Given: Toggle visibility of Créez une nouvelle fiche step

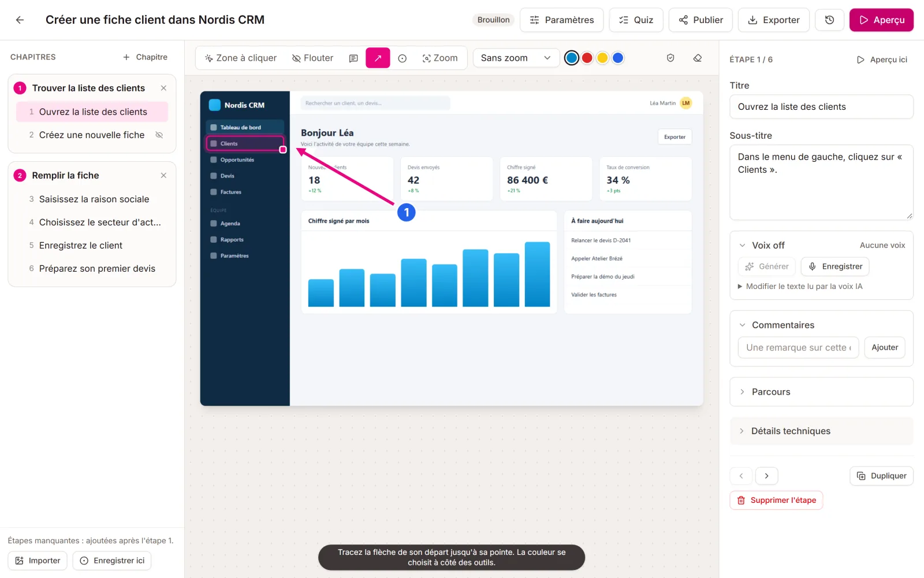Looking at the screenshot, I should pyautogui.click(x=159, y=135).
